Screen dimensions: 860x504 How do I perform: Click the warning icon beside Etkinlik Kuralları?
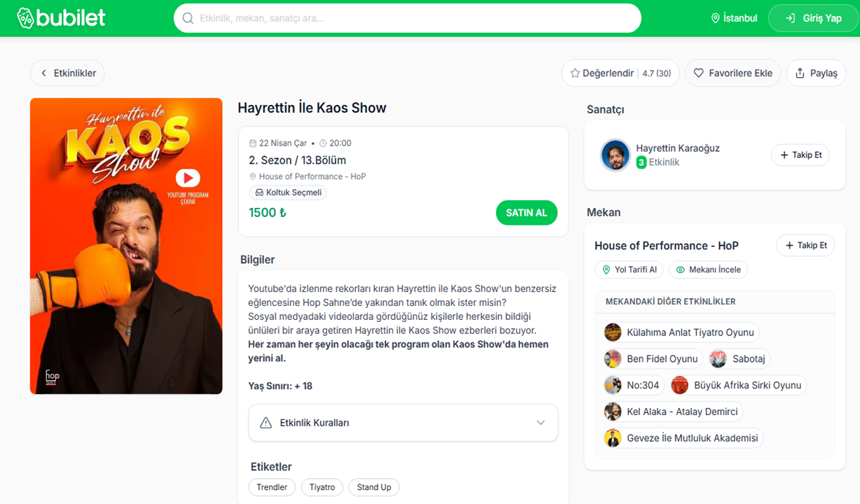(x=266, y=423)
